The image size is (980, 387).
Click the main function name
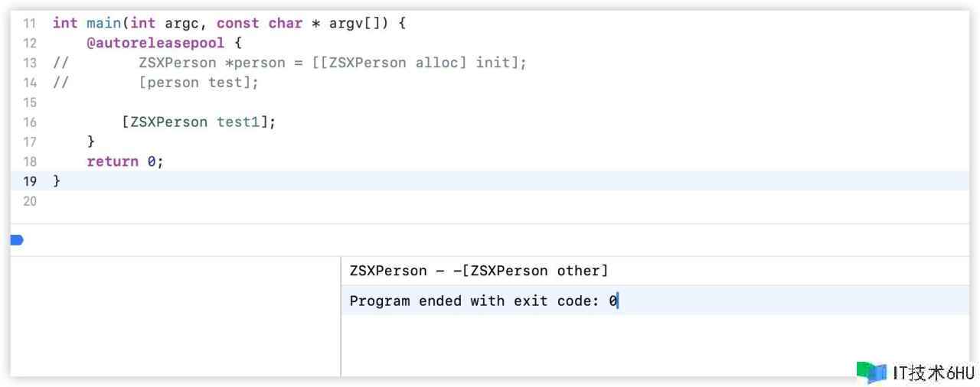click(103, 23)
